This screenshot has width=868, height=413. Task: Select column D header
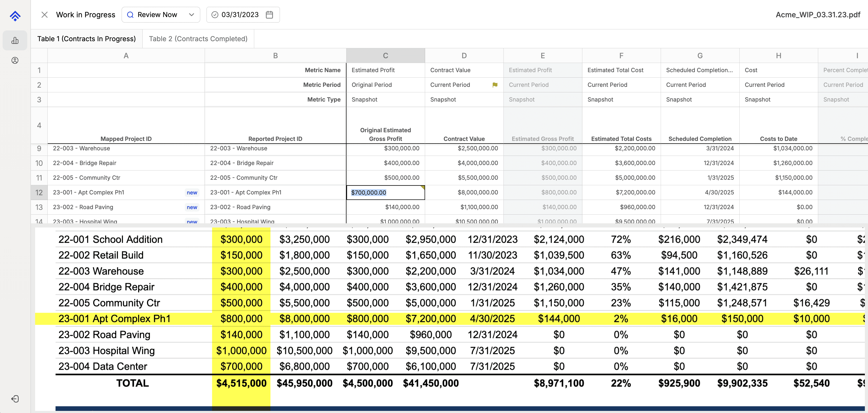[464, 56]
